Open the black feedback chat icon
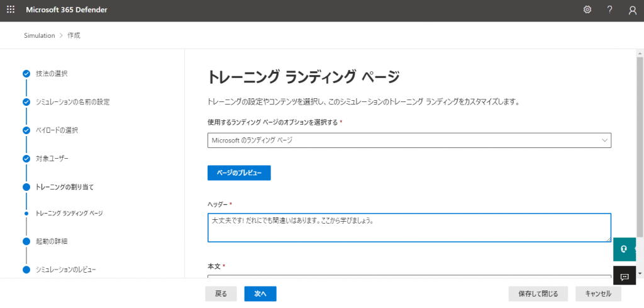 tap(625, 277)
